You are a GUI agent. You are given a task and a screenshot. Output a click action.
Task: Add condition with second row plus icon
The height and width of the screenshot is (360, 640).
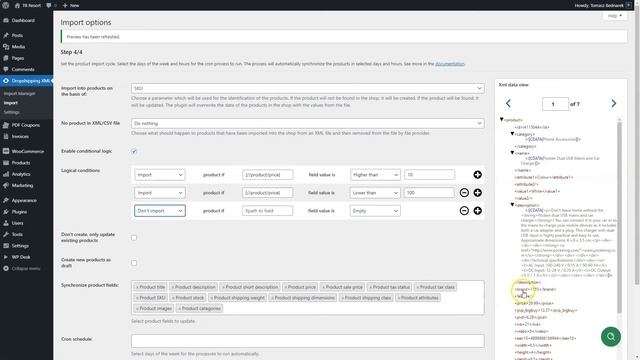pos(478,193)
